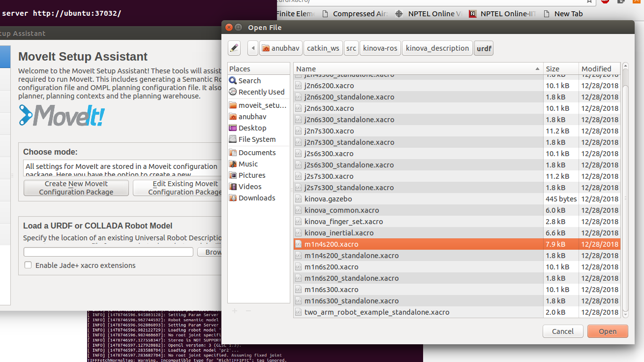Click Create New MoveIt Configuration Package

point(76,188)
